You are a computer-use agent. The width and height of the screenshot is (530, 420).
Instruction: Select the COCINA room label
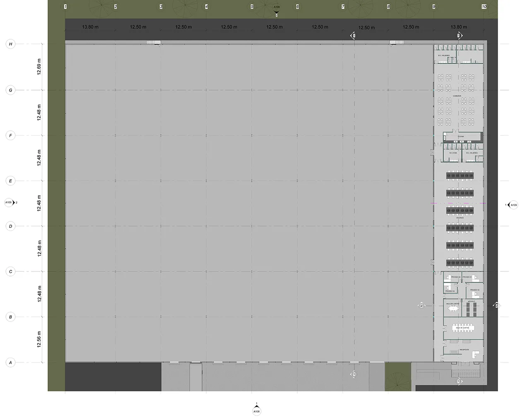[461, 137]
